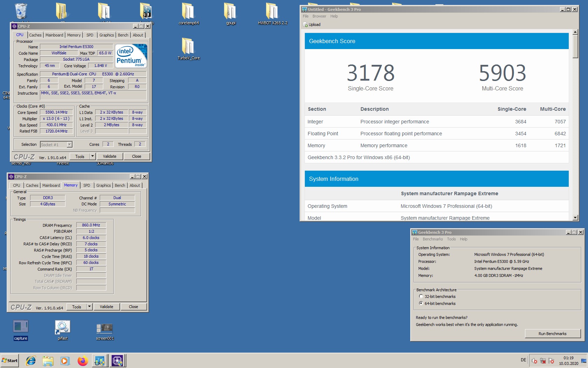Click the Command Rate value 1T

coord(91,269)
